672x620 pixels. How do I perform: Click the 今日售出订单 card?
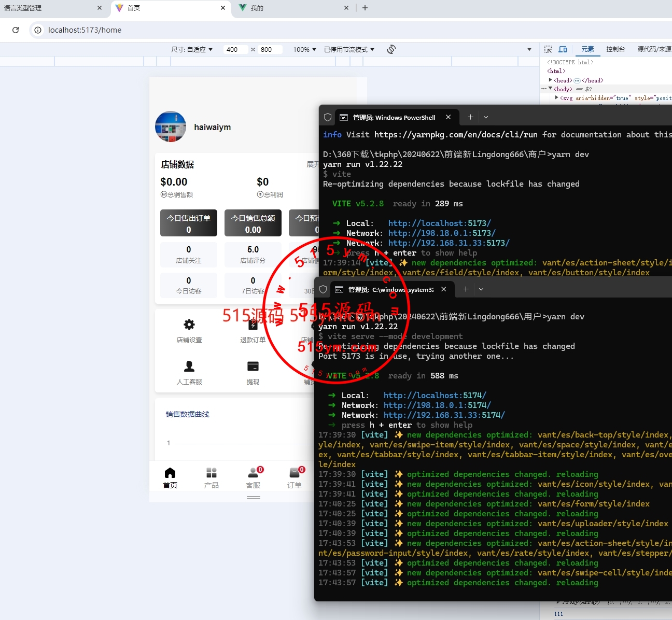189,223
